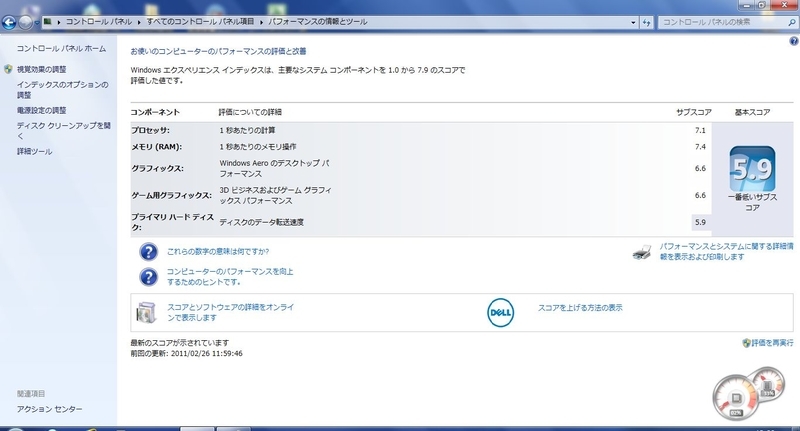Viewport: 800px width, 431px height.
Task: Click the 基本スコア column header
Action: [x=753, y=112]
